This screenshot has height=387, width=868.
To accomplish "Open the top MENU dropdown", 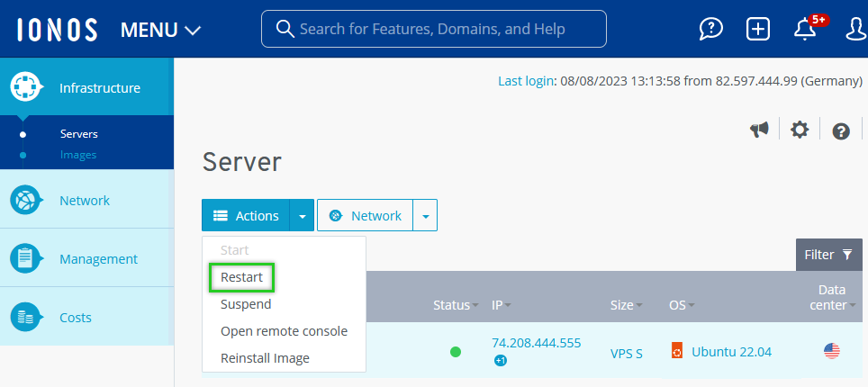I will (160, 30).
